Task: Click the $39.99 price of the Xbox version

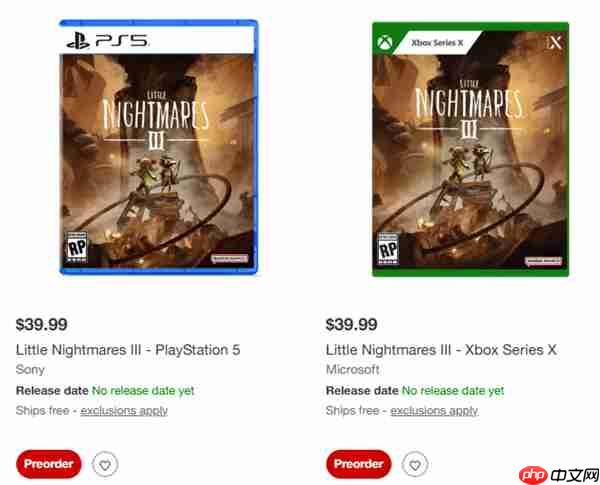Action: click(x=352, y=324)
